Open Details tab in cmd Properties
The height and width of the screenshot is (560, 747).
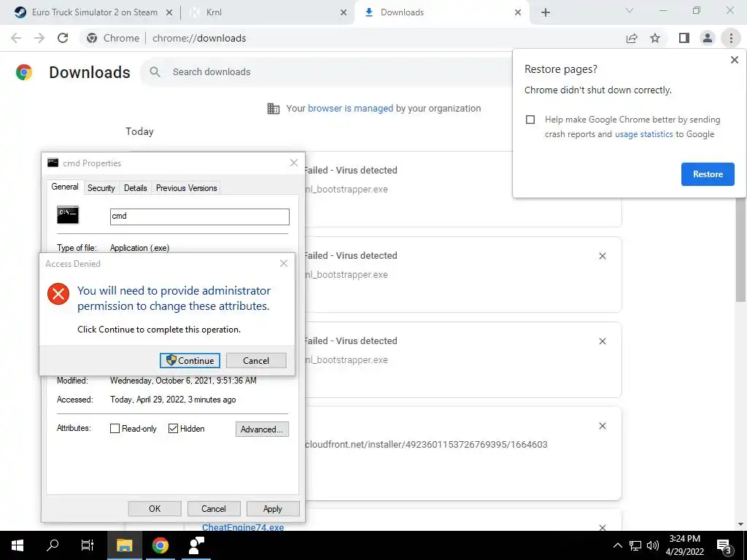135,188
